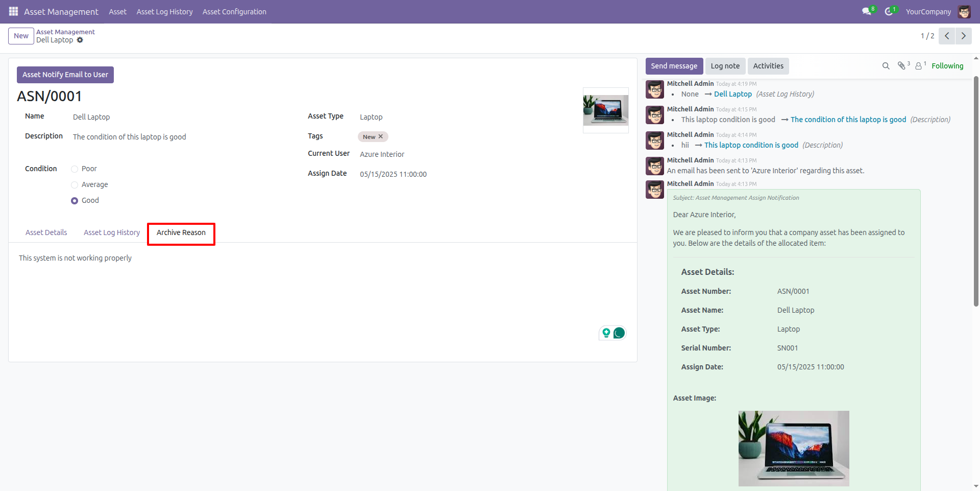Open the apps grid menu icon
Viewport: 980px width, 491px height.
[x=13, y=11]
